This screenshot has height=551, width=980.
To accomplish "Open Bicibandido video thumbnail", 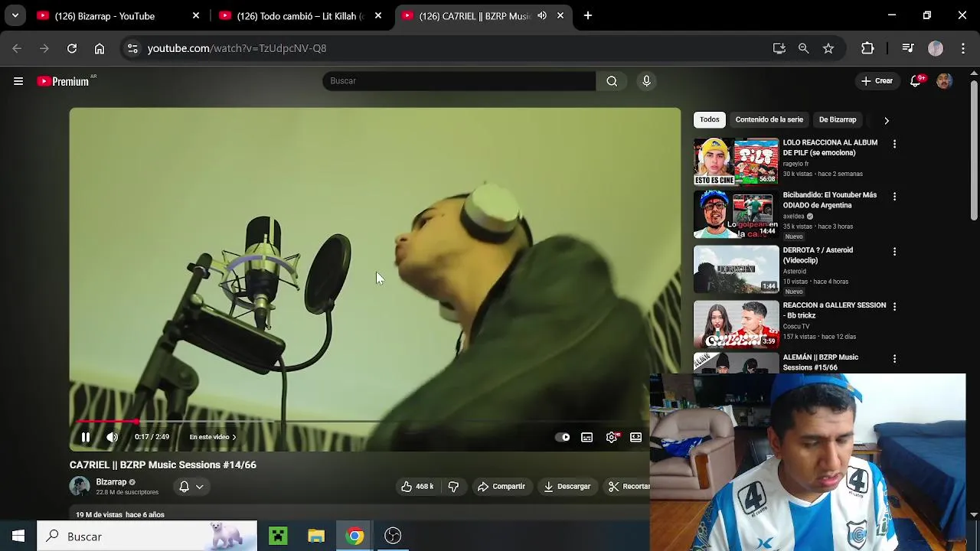I will (x=736, y=215).
